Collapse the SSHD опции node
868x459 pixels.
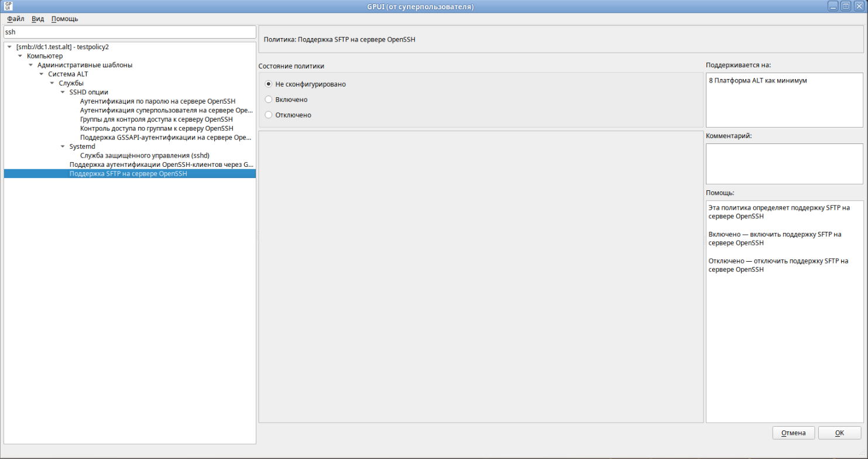pyautogui.click(x=63, y=92)
